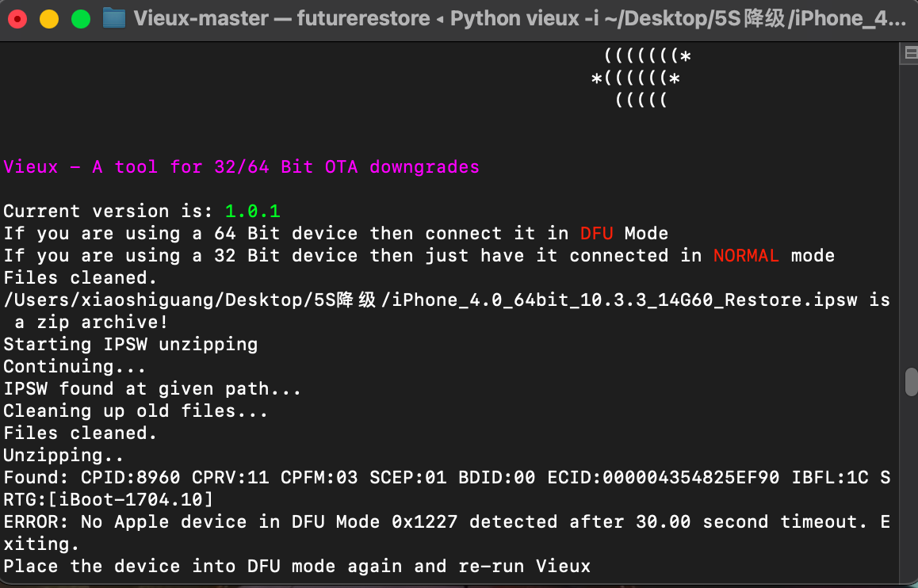Click the red NORMAL word

click(x=746, y=256)
